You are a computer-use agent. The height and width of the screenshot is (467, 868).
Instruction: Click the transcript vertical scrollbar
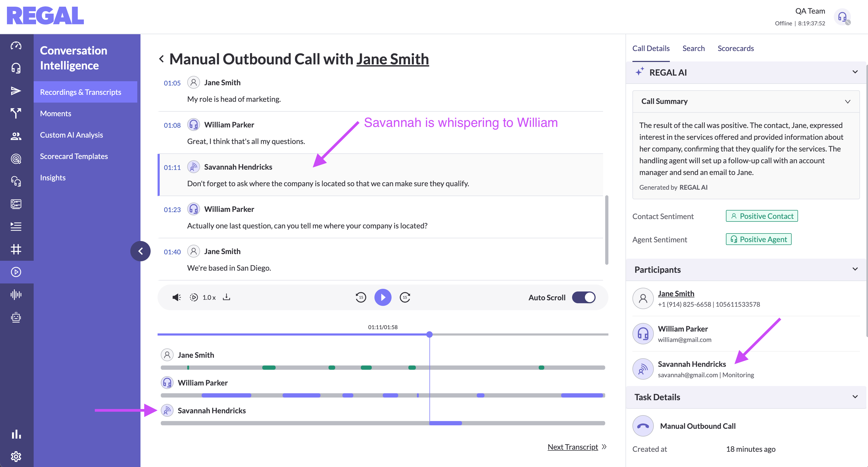[x=607, y=230]
